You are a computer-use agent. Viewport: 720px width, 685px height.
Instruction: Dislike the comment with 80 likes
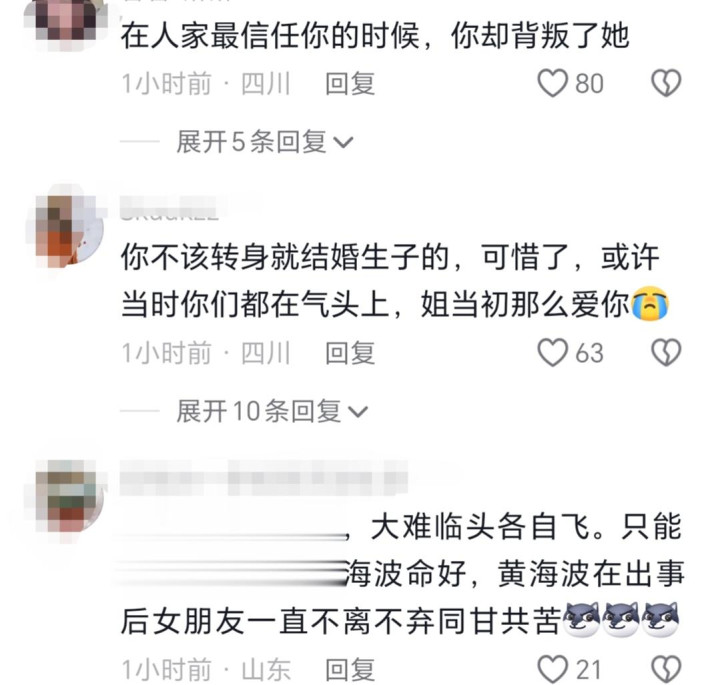pos(666,84)
